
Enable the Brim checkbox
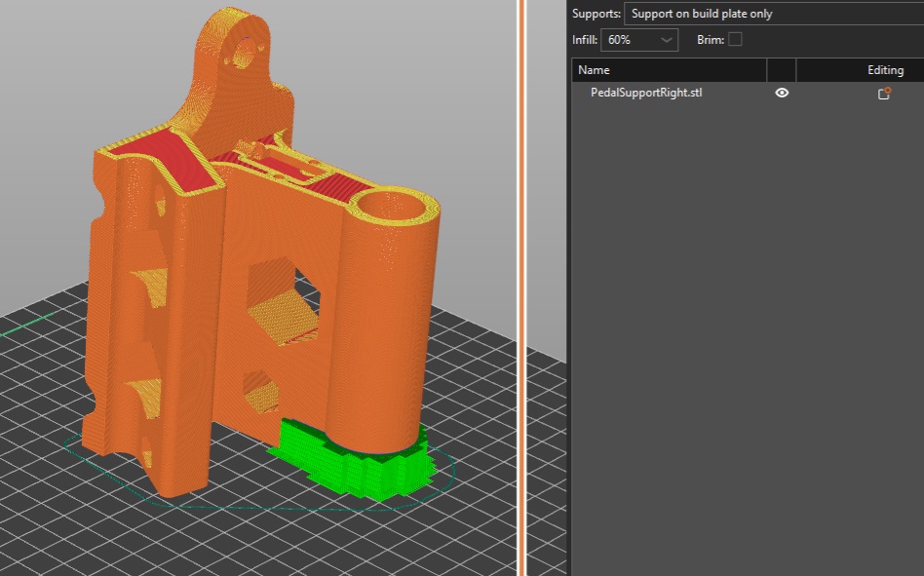click(735, 40)
